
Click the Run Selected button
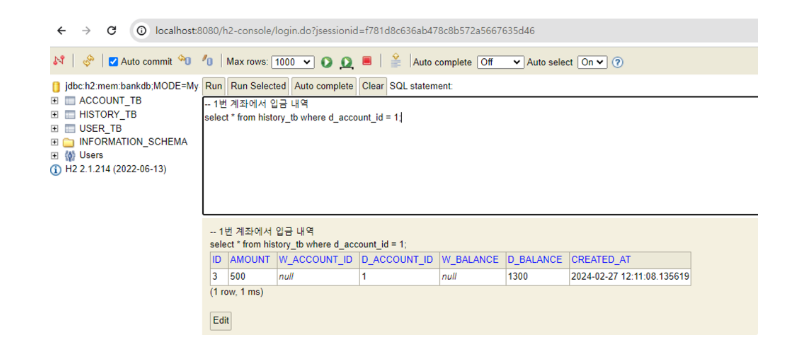258,86
